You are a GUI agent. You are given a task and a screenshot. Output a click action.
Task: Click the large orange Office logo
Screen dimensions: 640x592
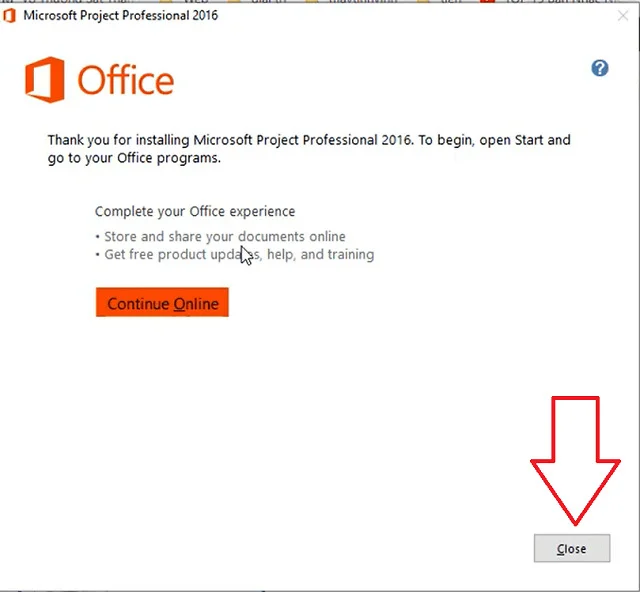click(45, 80)
